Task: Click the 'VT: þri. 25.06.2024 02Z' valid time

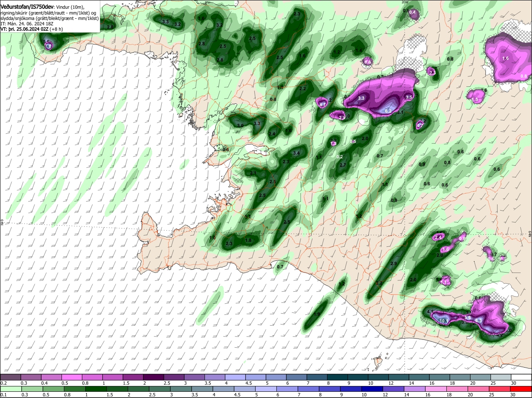Action: pos(25,29)
